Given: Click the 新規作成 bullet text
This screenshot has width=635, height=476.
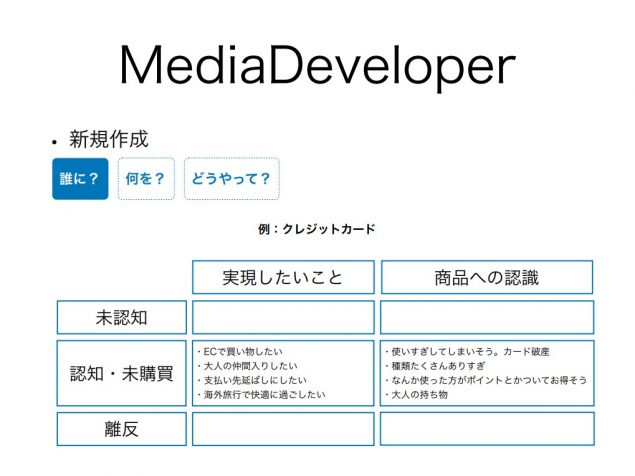Looking at the screenshot, I should pyautogui.click(x=108, y=139).
